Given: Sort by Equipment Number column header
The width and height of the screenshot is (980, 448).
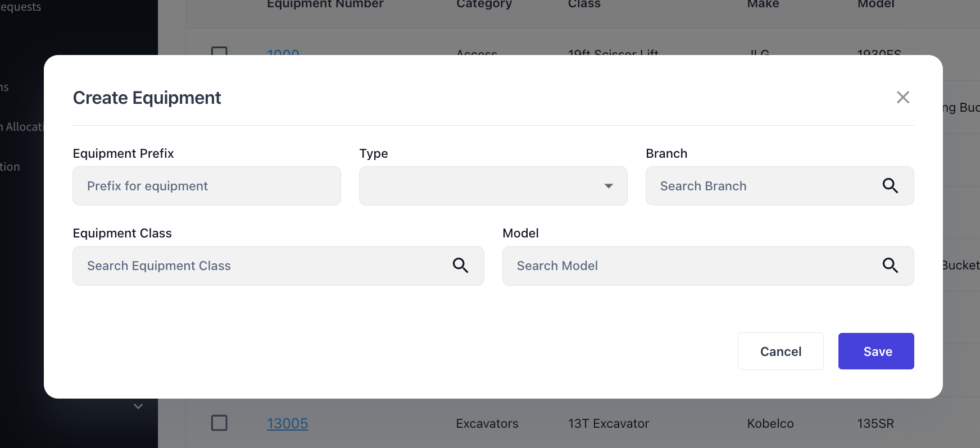Looking at the screenshot, I should pos(325,4).
